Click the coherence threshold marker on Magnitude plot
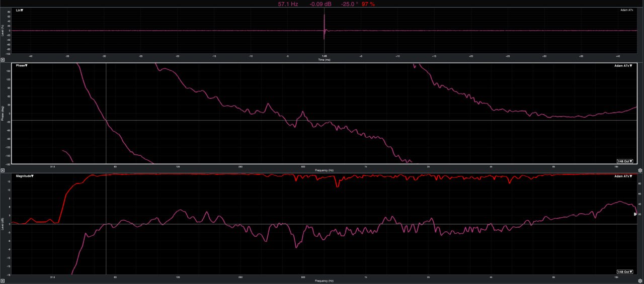 click(635, 214)
